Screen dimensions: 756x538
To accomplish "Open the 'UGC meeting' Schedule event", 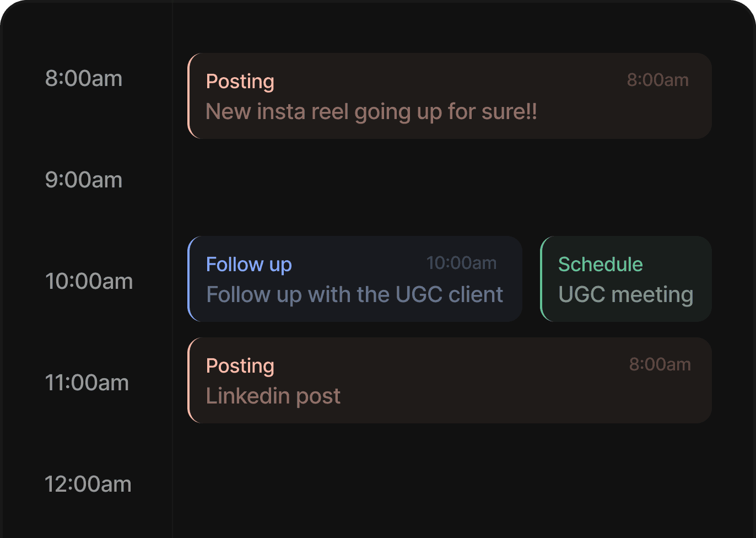I will (625, 278).
